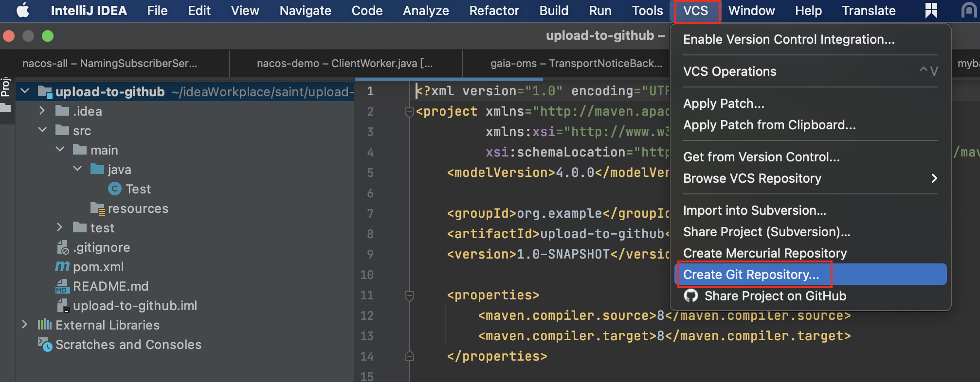The width and height of the screenshot is (980, 382).
Task: Select pom.xml in the project tree
Action: tap(98, 267)
